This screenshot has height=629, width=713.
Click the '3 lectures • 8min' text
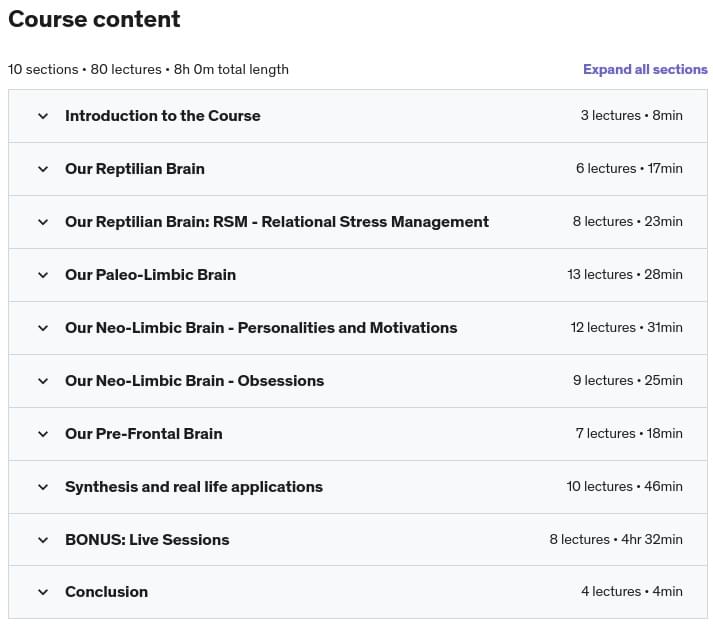pyautogui.click(x=632, y=116)
